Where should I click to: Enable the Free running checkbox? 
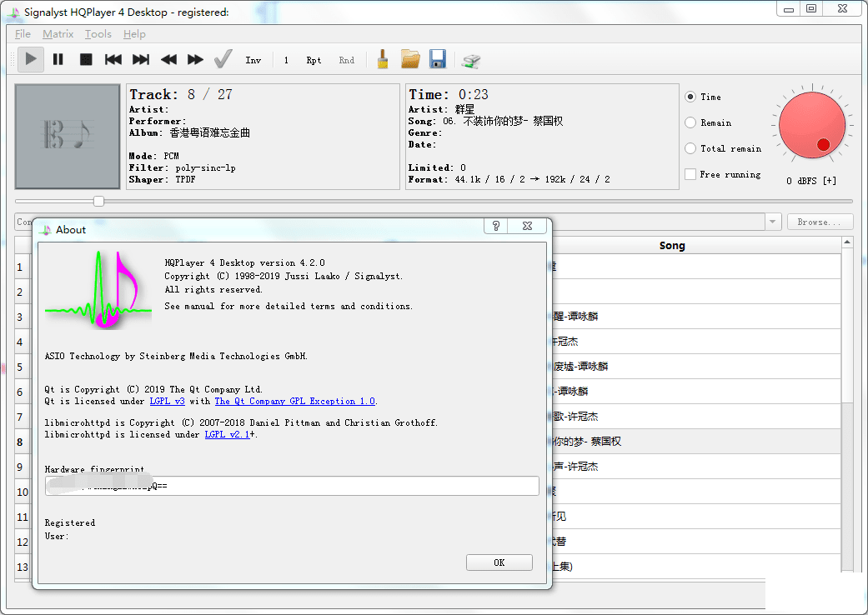click(x=690, y=174)
